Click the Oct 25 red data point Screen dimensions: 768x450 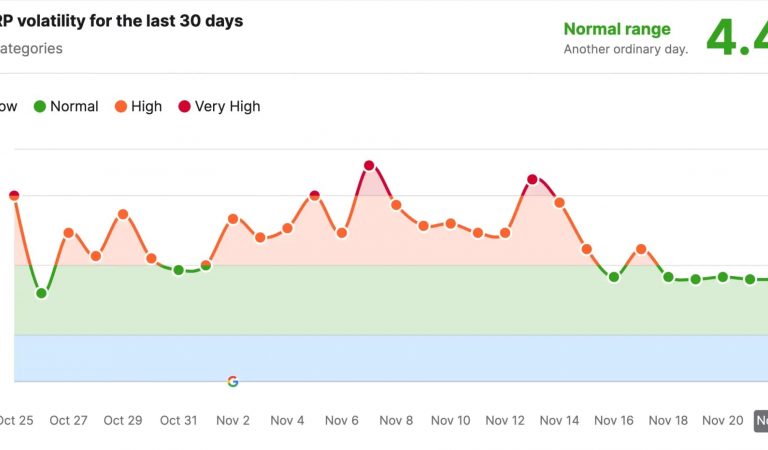coord(14,196)
